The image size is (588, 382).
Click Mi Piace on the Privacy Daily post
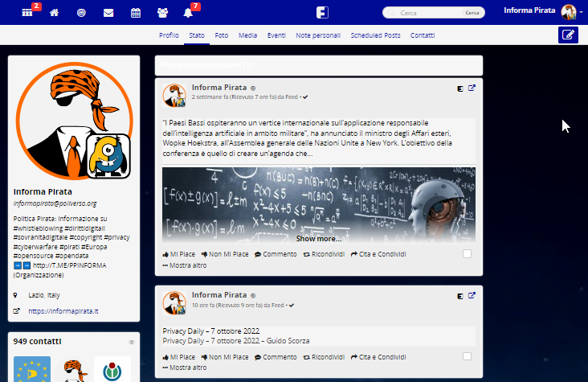click(x=179, y=357)
